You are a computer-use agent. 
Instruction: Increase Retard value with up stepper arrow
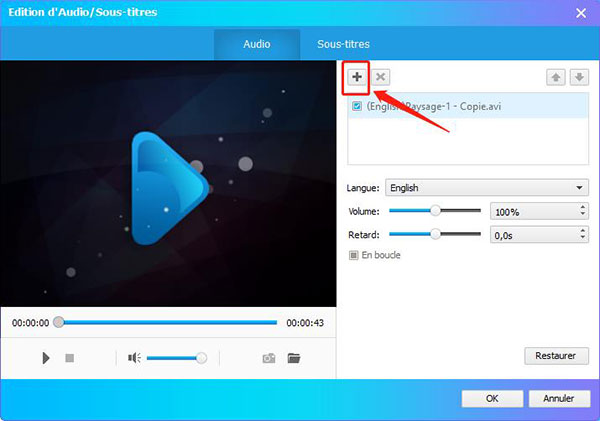pos(583,230)
